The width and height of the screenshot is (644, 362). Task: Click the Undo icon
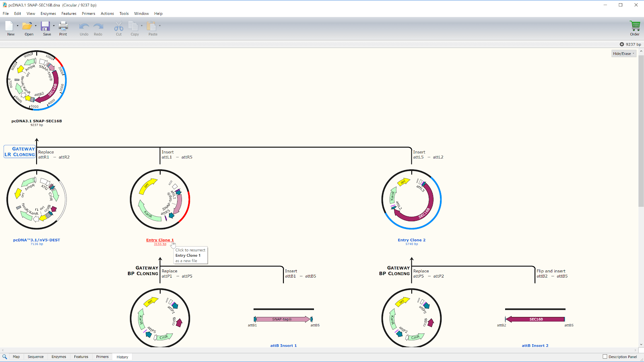point(84,27)
